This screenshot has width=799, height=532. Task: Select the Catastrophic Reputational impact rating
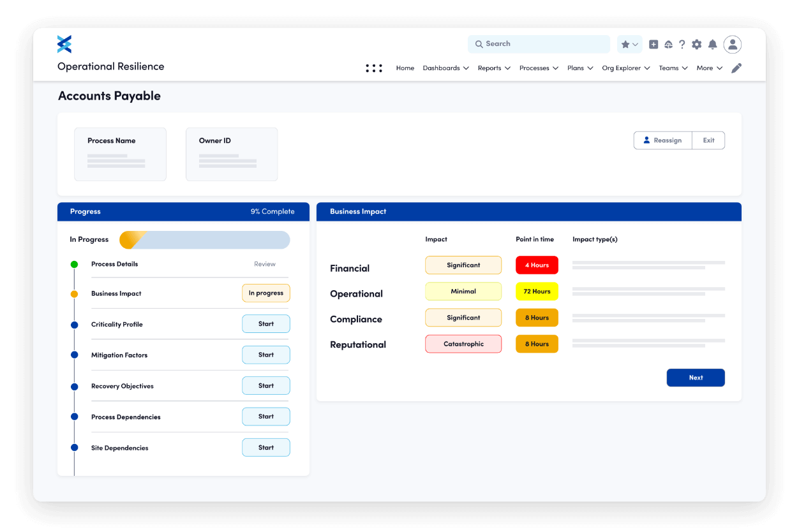pyautogui.click(x=463, y=343)
